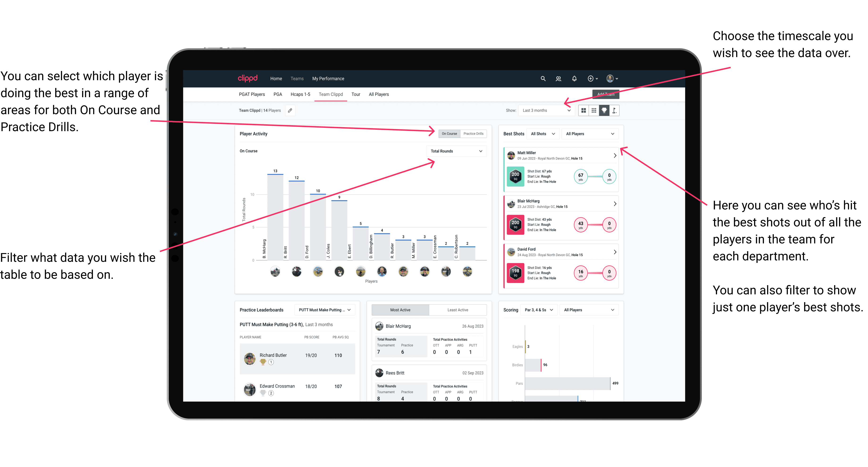Toggle to On Course view
The image size is (868, 467).
coord(450,134)
